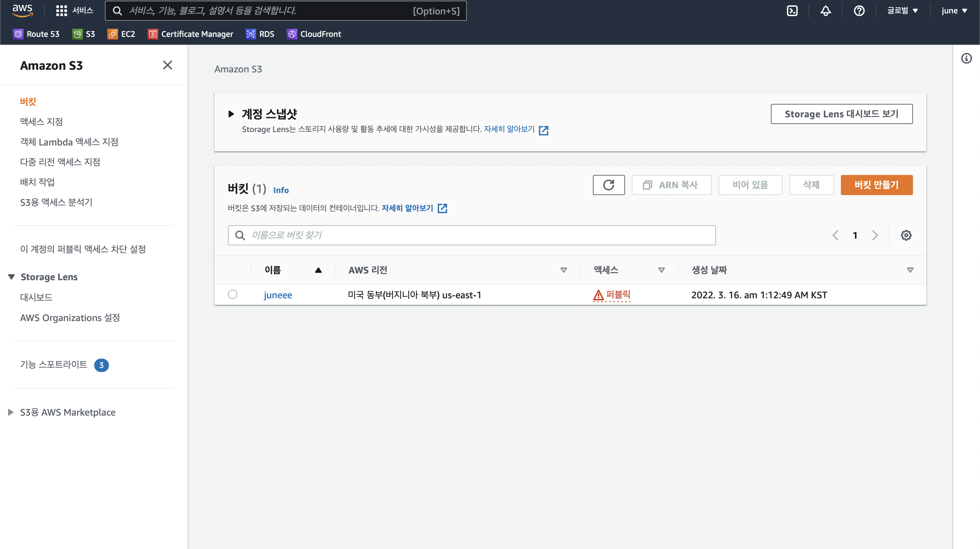The height and width of the screenshot is (549, 980).
Task: Click the feature spotlight badge 3
Action: click(x=101, y=365)
